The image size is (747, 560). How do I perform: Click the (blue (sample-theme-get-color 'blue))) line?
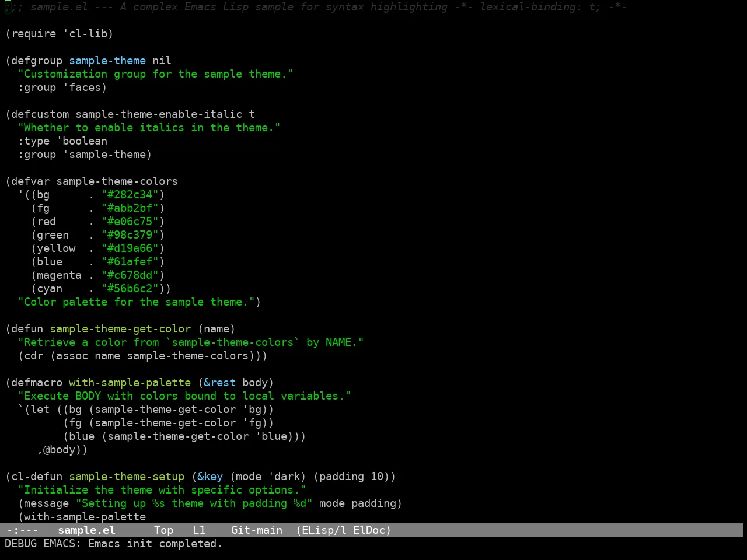pos(184,436)
